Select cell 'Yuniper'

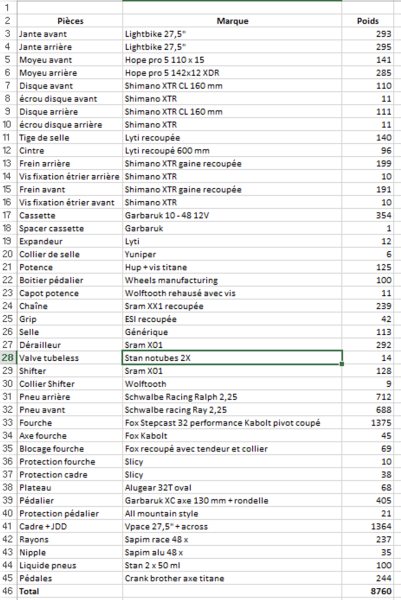232,254
